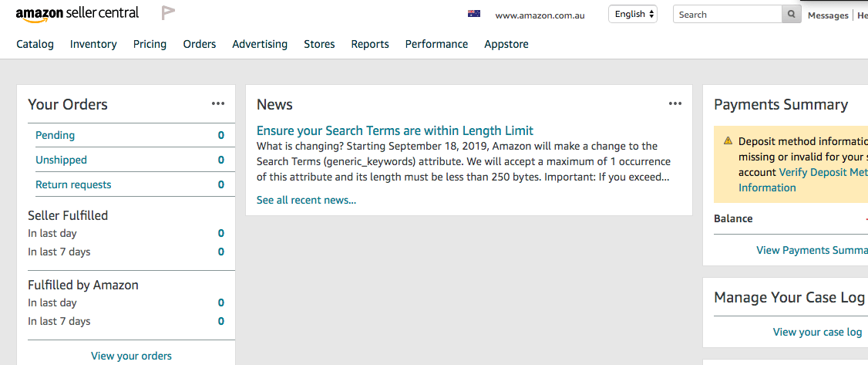Image resolution: width=868 pixels, height=365 pixels.
Task: Open the Advertising menu
Action: [260, 44]
